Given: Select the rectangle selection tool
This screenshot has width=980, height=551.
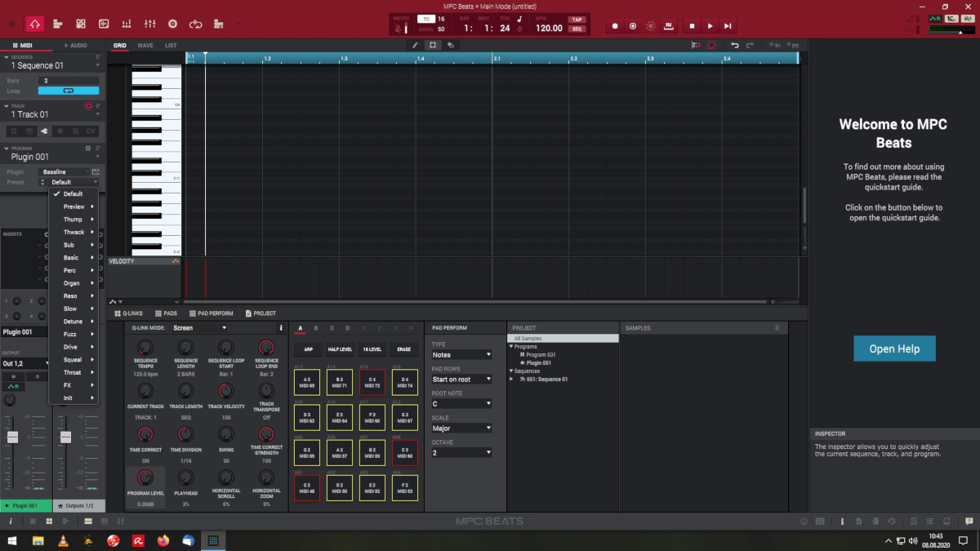Looking at the screenshot, I should tap(433, 46).
